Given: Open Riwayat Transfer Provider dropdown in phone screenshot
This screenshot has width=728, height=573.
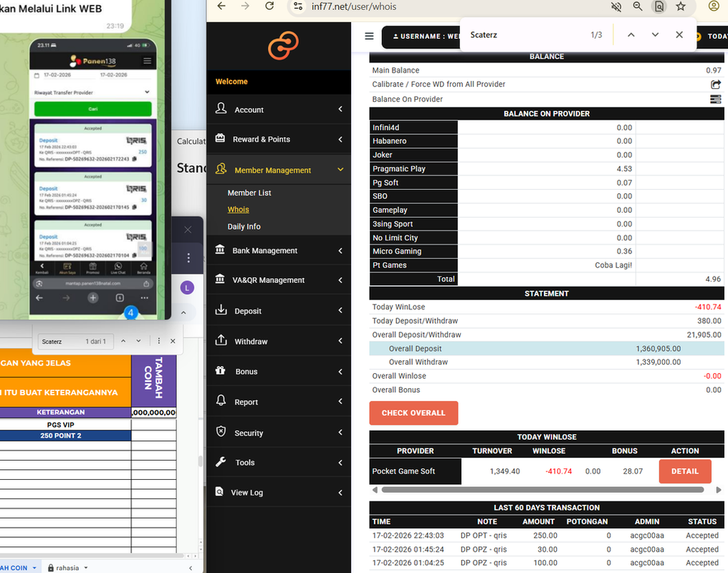Looking at the screenshot, I should click(92, 92).
